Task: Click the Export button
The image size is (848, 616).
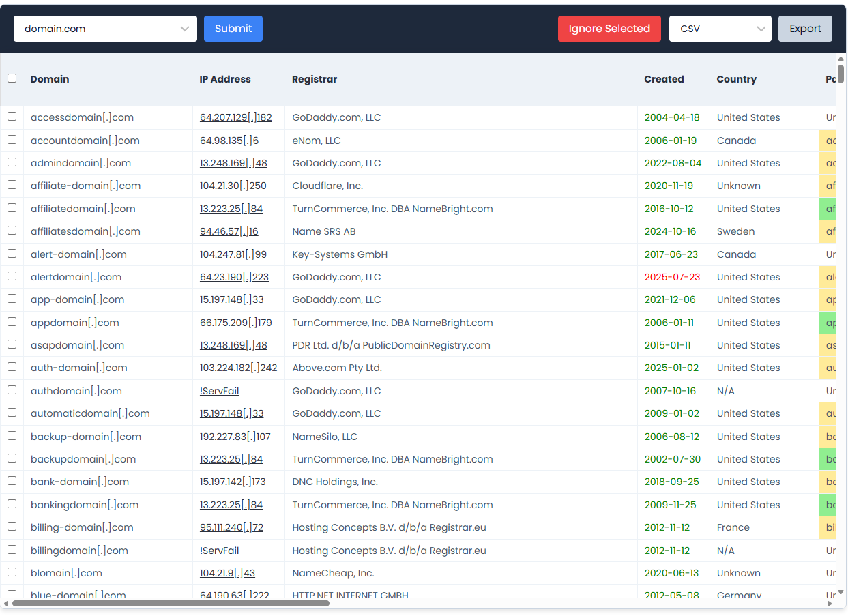Action: click(x=805, y=29)
